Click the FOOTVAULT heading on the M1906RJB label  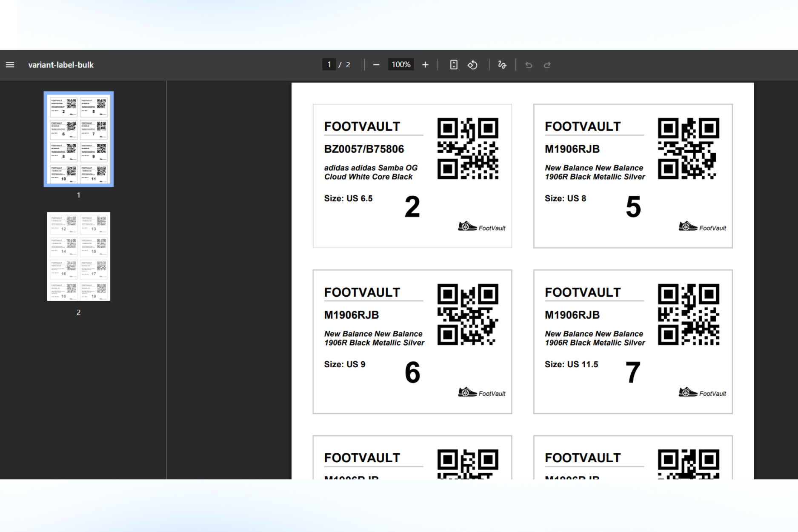[x=583, y=126]
